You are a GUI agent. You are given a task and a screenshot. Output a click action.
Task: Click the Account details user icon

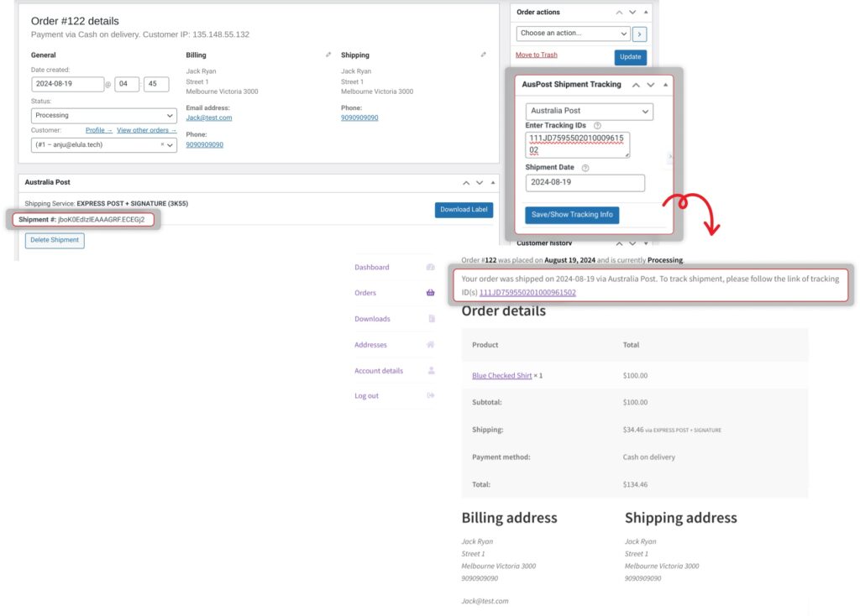(x=431, y=370)
